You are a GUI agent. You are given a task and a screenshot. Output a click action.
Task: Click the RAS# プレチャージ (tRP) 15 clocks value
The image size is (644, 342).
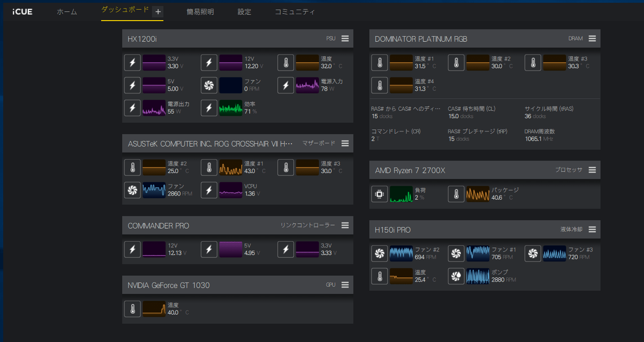click(x=459, y=139)
